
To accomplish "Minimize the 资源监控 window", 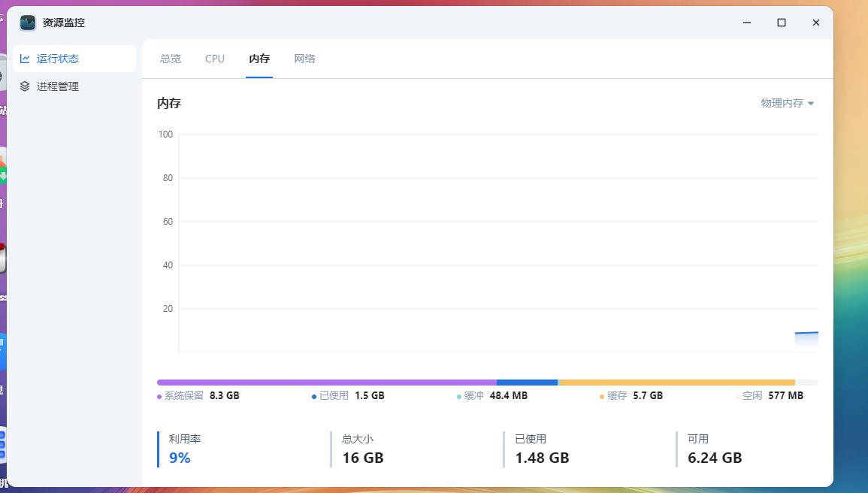I will 747,23.
